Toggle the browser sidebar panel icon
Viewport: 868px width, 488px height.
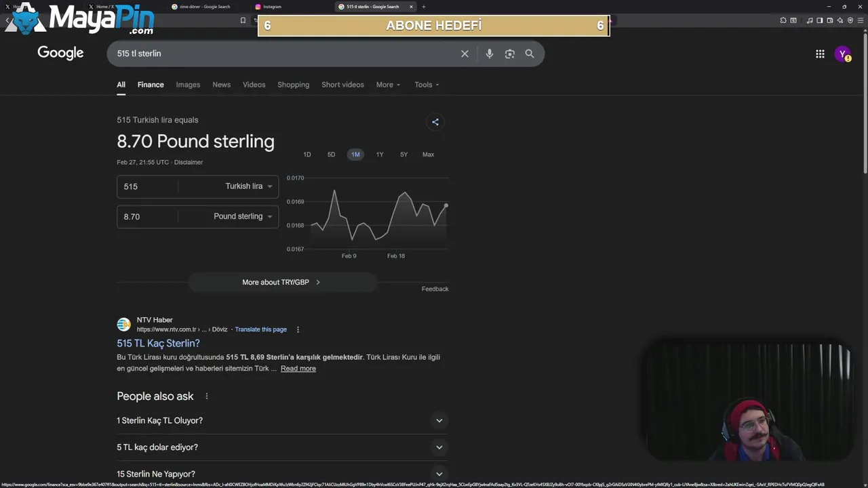coord(819,20)
